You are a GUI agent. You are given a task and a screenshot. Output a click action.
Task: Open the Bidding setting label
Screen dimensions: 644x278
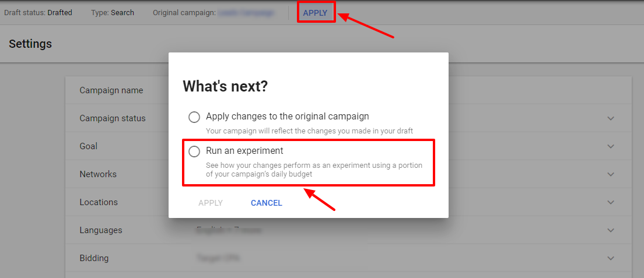pos(94,258)
